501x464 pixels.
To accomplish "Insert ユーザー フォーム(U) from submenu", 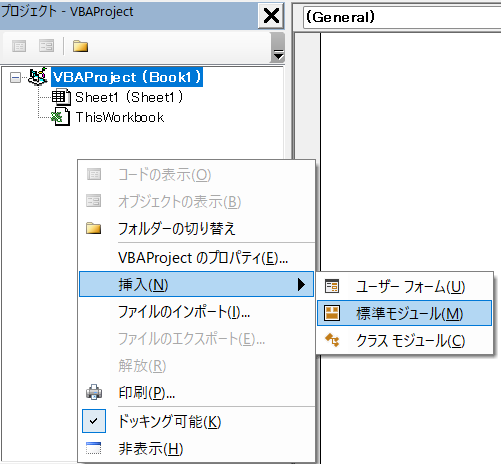I will click(x=404, y=286).
